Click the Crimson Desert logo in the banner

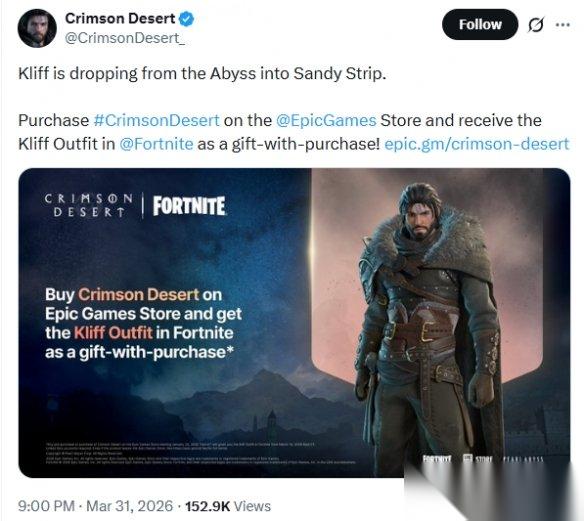click(x=89, y=205)
